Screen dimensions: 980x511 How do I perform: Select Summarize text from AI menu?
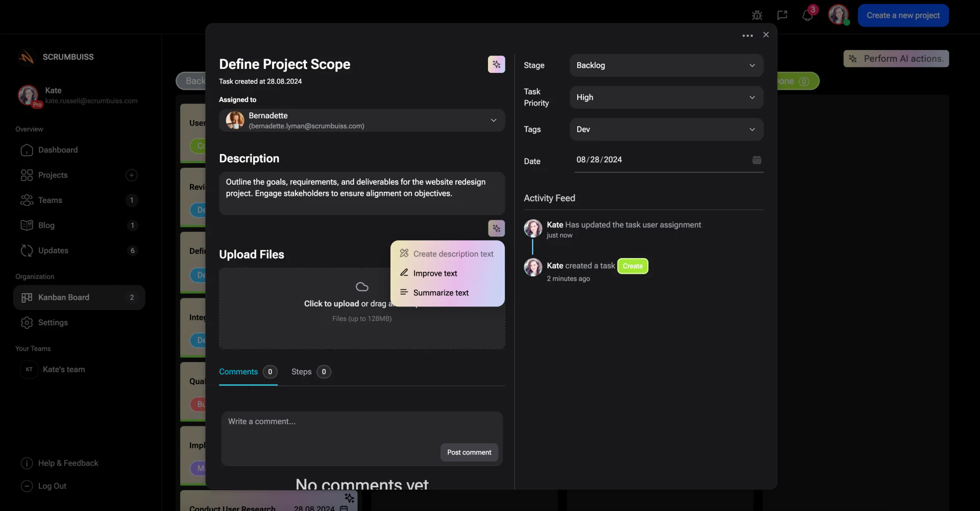click(x=441, y=293)
